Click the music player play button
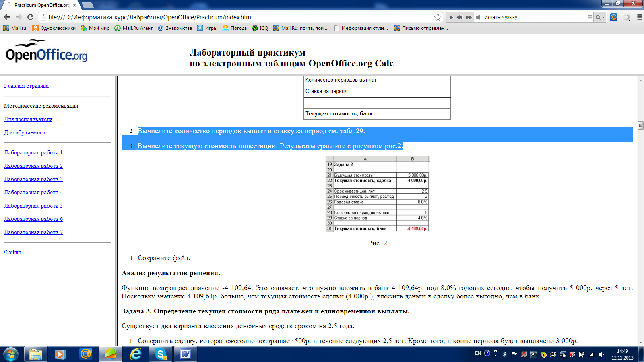The width and height of the screenshot is (644, 362). [x=451, y=17]
